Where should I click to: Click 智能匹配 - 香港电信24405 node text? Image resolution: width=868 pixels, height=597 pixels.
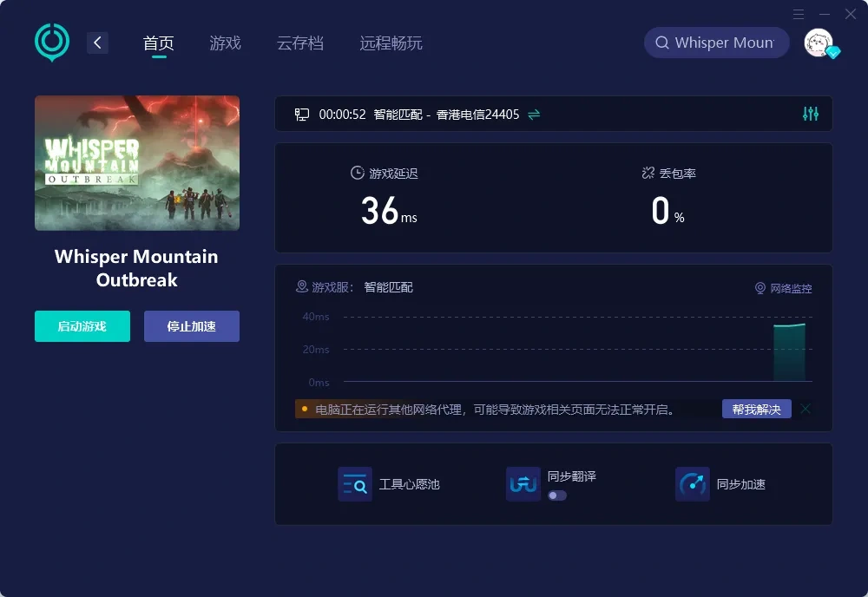[x=446, y=115]
